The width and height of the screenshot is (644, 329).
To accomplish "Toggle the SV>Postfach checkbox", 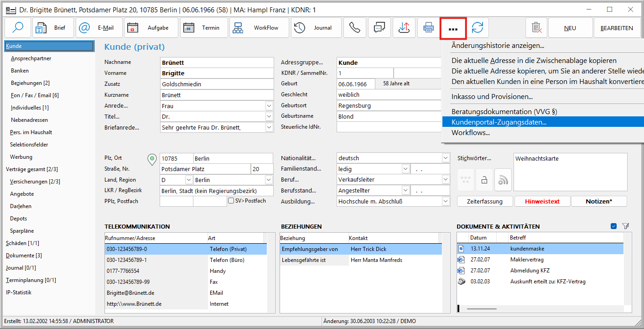I will point(231,201).
